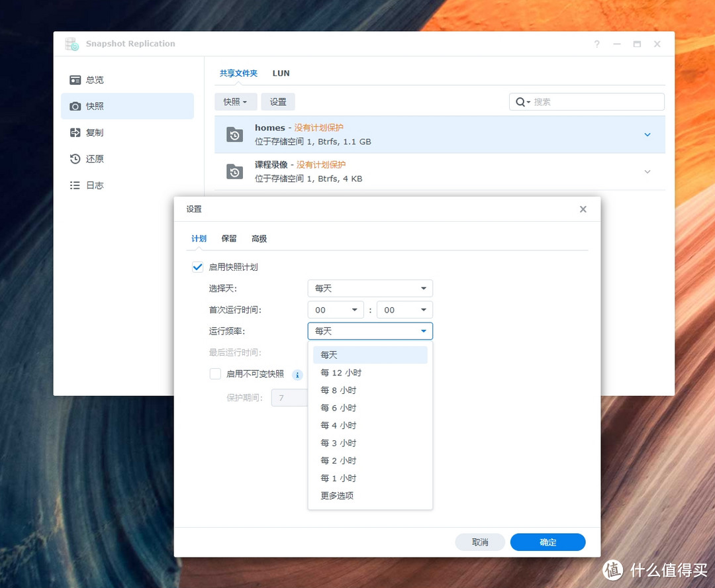Click the snapshot icon beside 课程录像 folder
Viewport: 715px width, 588px height.
(236, 171)
